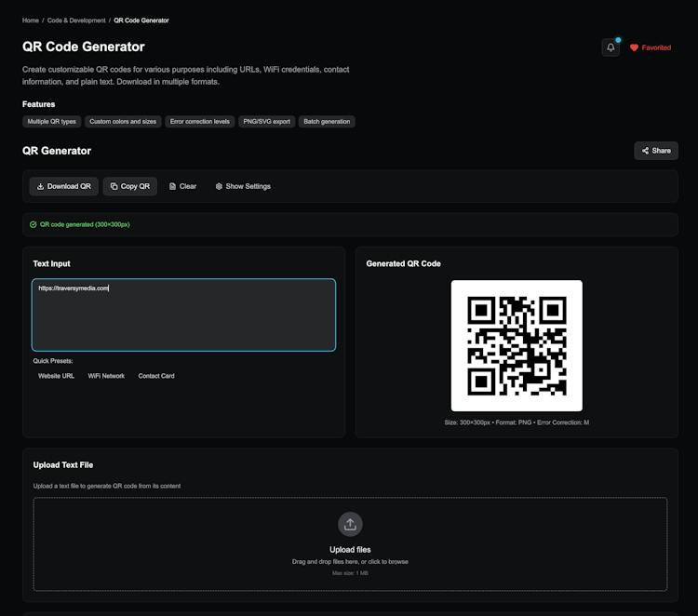This screenshot has height=616, width=698.
Task: Apply the Contact Card quick preset
Action: pos(156,376)
